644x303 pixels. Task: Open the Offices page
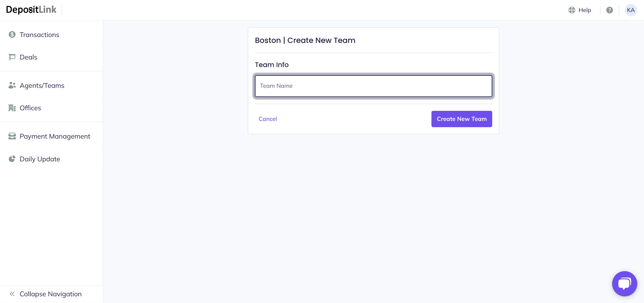click(x=30, y=108)
